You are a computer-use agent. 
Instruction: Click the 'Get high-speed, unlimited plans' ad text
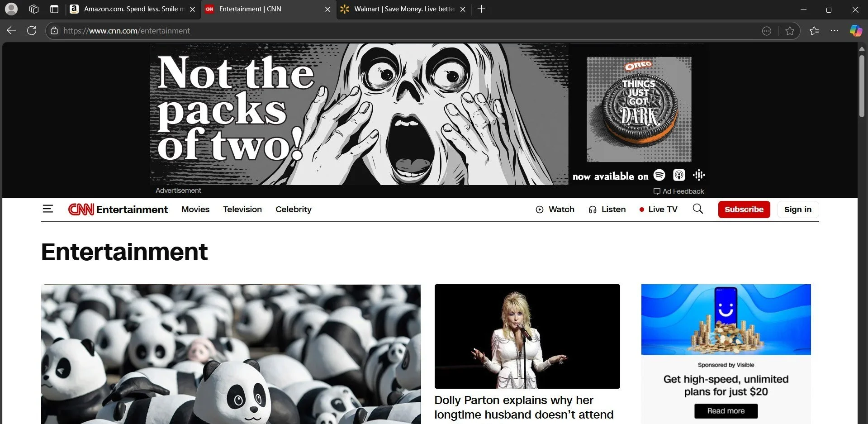pyautogui.click(x=726, y=385)
